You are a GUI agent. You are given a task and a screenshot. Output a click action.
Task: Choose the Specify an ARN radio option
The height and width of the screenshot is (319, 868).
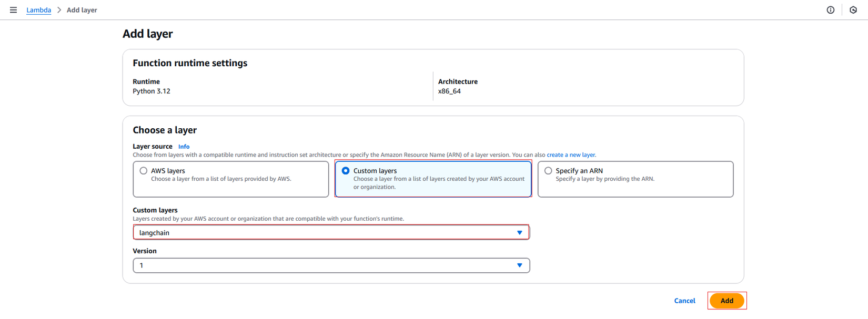[548, 171]
